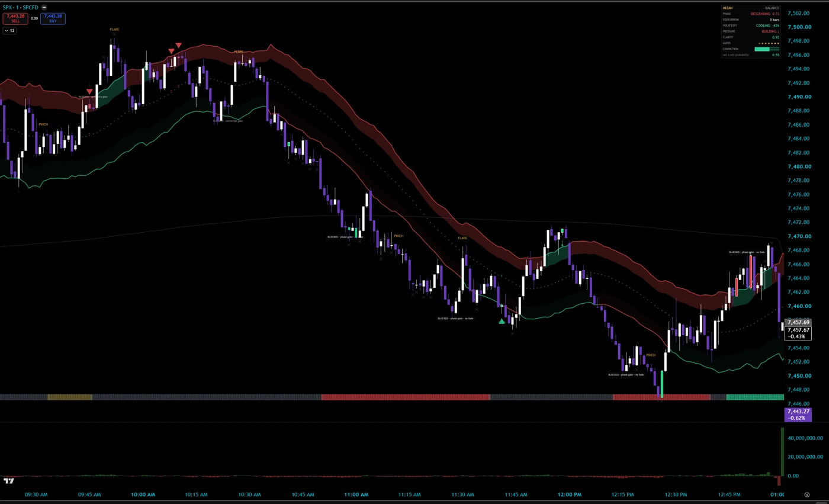Click the green segment of bottom phase ribbon
829x504 pixels.
[x=755, y=397]
